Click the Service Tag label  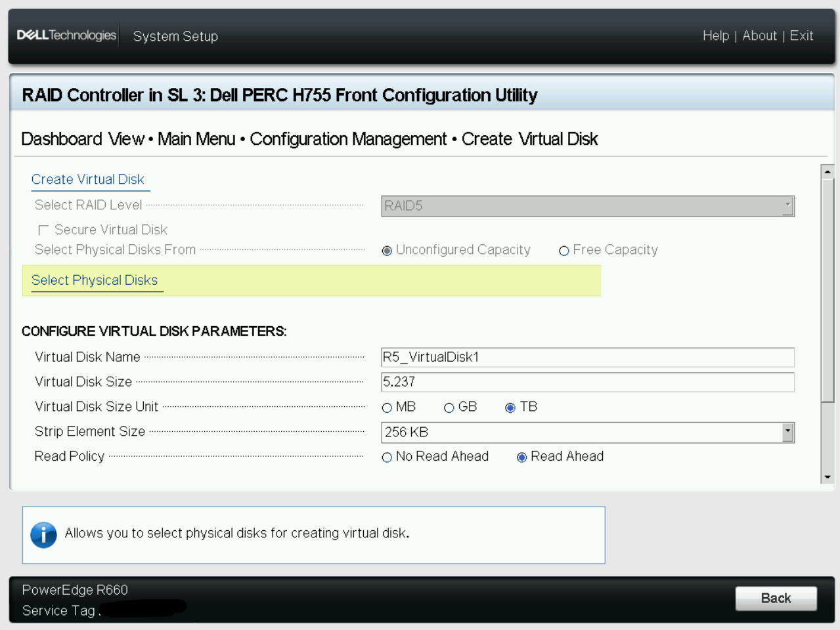[x=59, y=611]
